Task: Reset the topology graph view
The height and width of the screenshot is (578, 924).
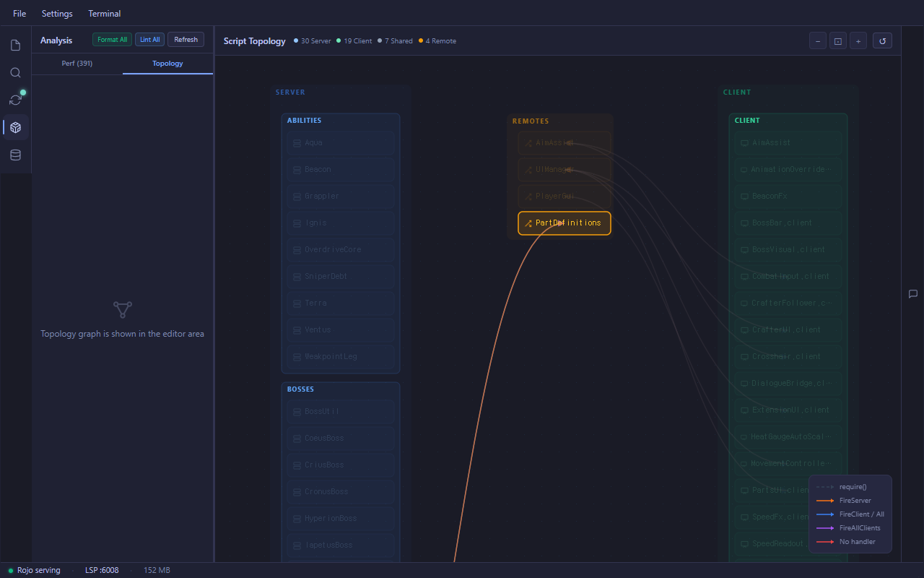Action: (882, 40)
